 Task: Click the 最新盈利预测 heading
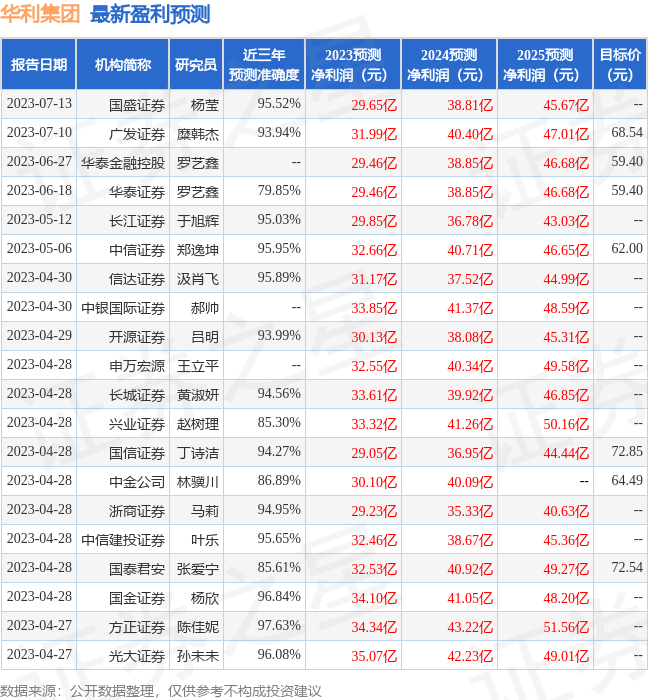(x=150, y=14)
